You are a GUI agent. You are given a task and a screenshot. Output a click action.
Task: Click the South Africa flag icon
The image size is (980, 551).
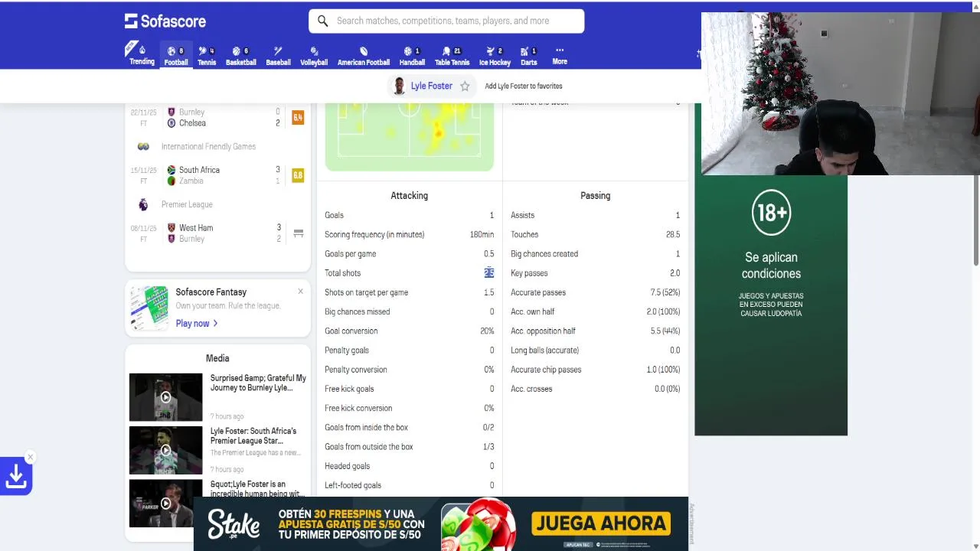coord(171,170)
